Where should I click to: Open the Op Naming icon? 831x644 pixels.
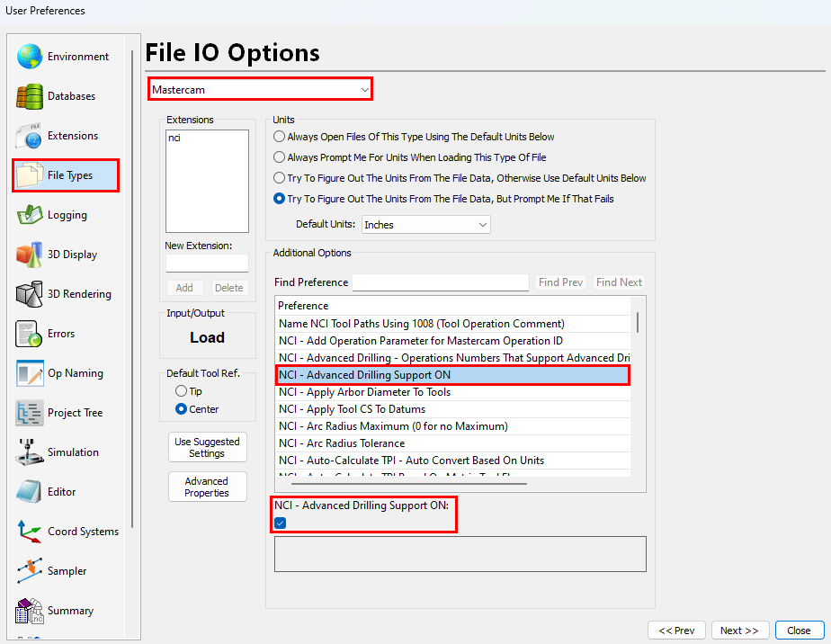tap(29, 373)
